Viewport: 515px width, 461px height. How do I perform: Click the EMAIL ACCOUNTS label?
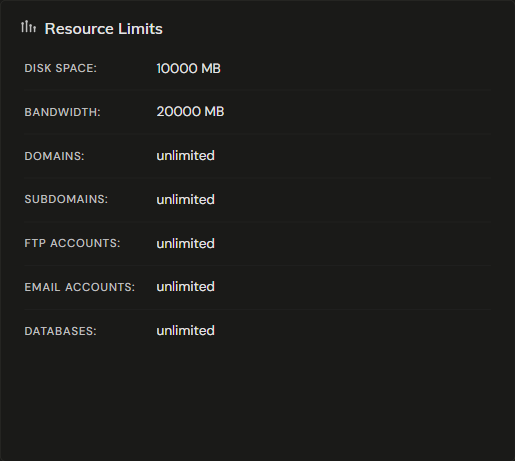click(80, 287)
